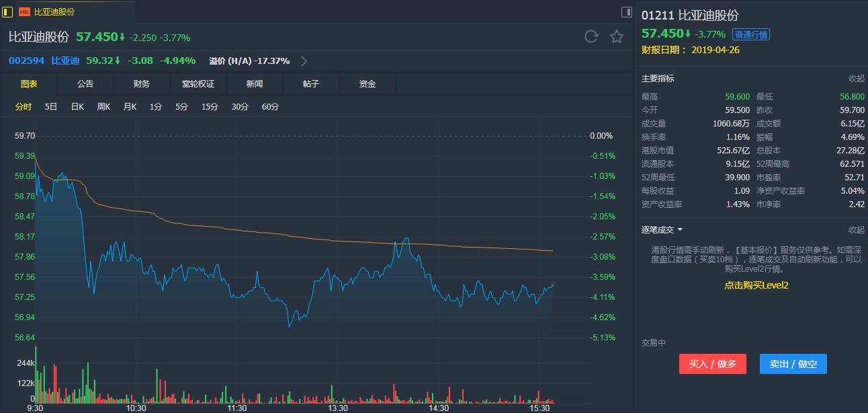
Task: Click the 点击购买Level2 link
Action: [756, 285]
